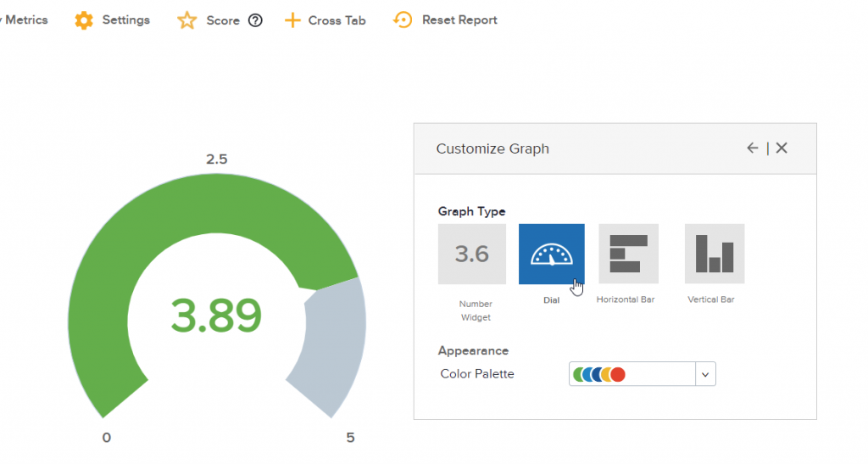This screenshot has width=868, height=464.
Task: Open the Settings text label
Action: [125, 20]
